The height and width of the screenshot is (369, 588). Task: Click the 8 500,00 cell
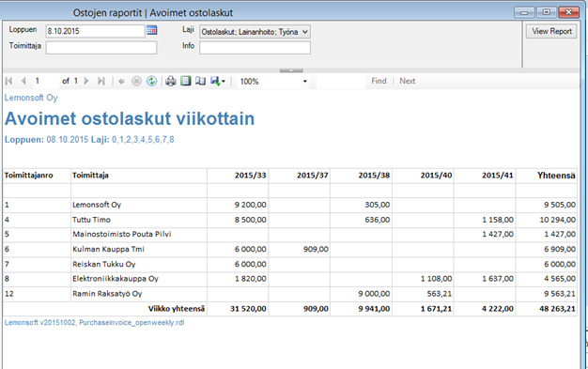click(x=251, y=220)
